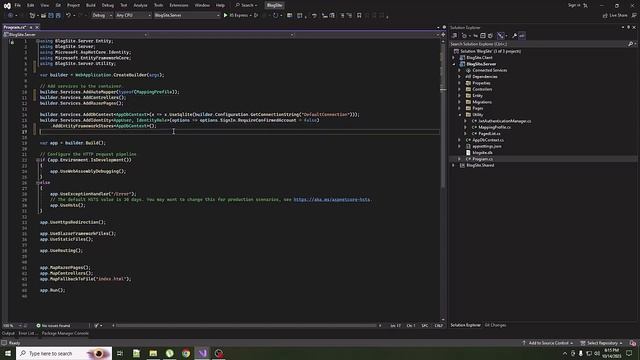Click Start Without Debugging icon
The height and width of the screenshot is (360, 640).
point(256,15)
